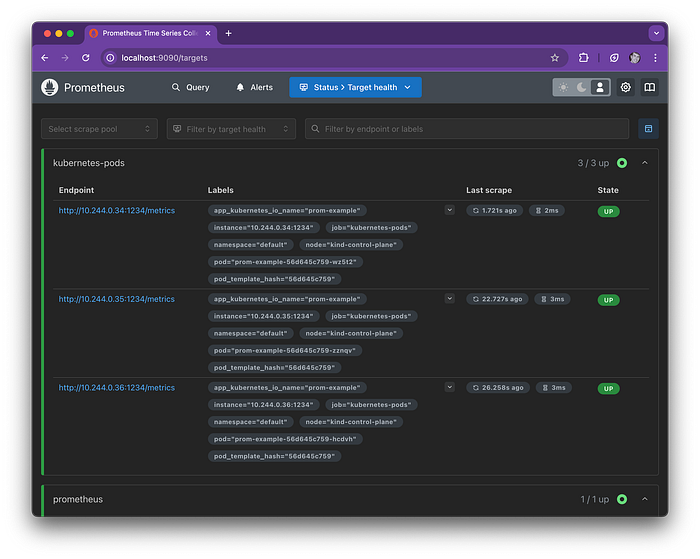
Task: Switch to dark theme moon icon
Action: (582, 88)
